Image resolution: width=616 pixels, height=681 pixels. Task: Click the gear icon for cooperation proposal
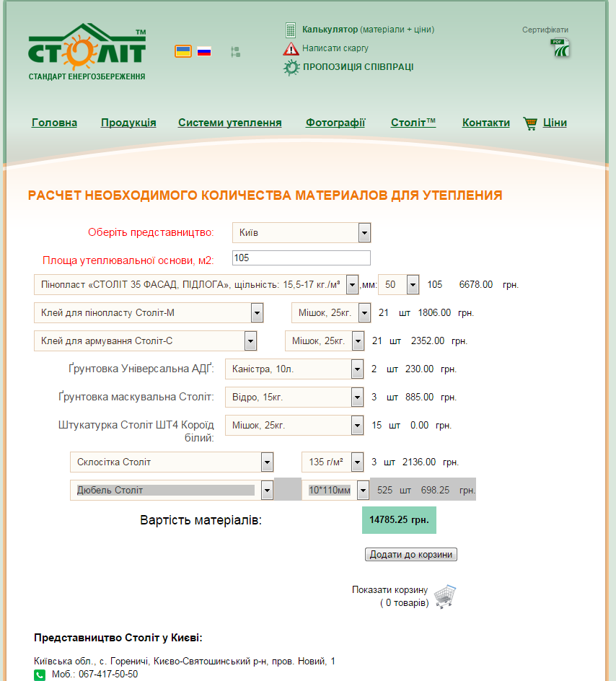(291, 67)
